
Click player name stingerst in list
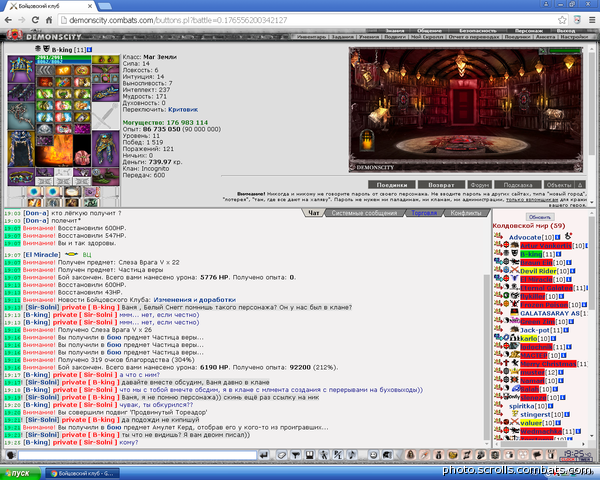[x=536, y=414]
